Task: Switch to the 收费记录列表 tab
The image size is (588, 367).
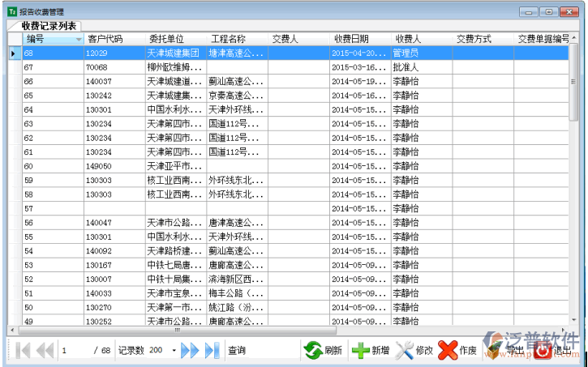Action: (x=49, y=26)
